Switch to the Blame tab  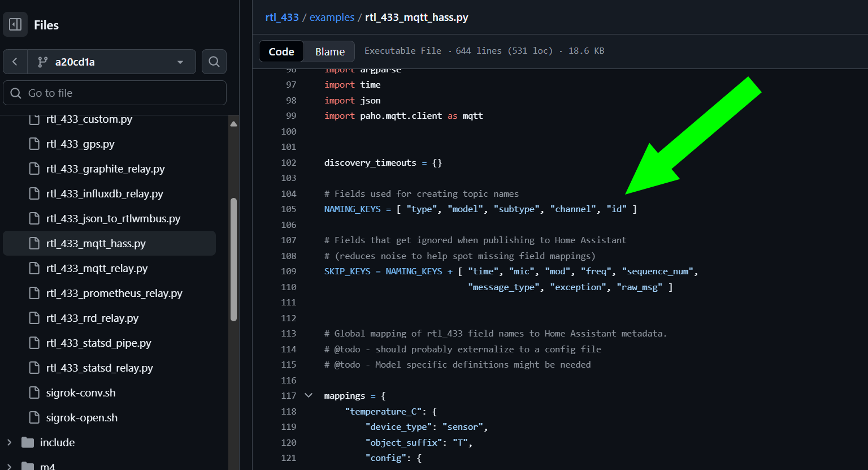(329, 51)
